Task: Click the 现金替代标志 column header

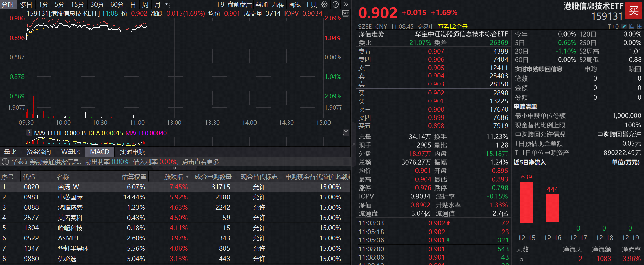Action: [259, 177]
